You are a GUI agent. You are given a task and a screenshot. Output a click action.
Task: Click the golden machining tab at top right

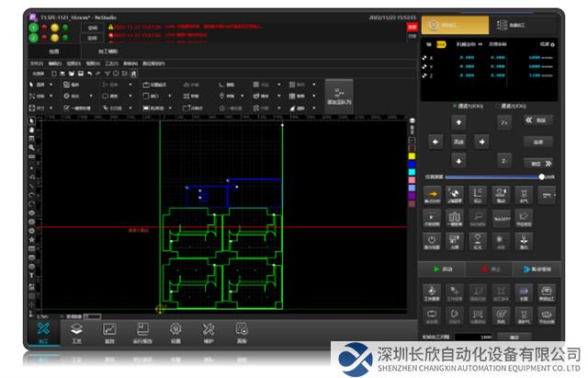coord(452,25)
